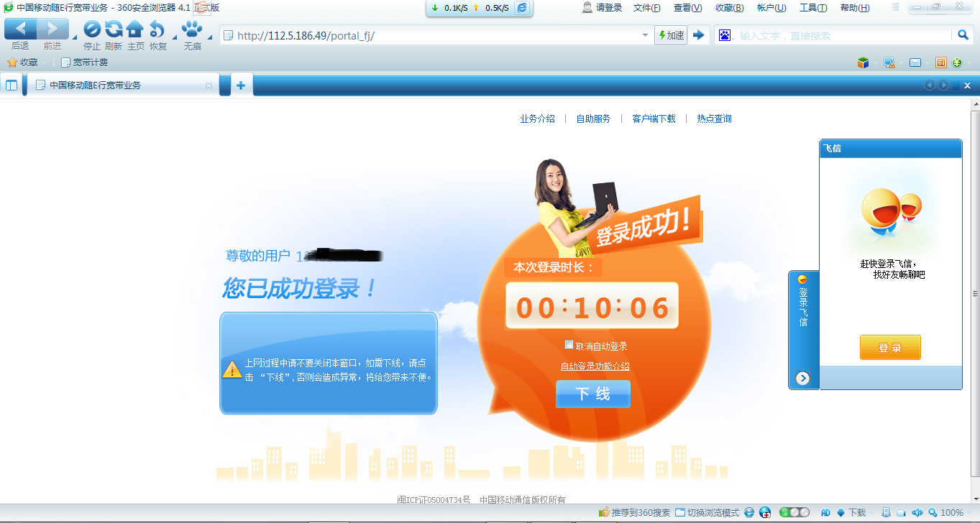Open a new tab with the plus button
The width and height of the screenshot is (980, 523).
pos(241,85)
